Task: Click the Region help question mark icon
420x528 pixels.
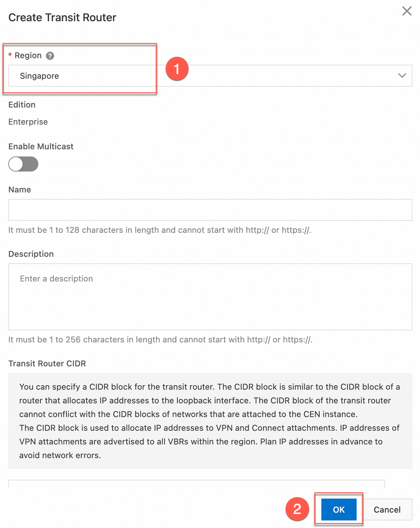Action: [x=50, y=56]
